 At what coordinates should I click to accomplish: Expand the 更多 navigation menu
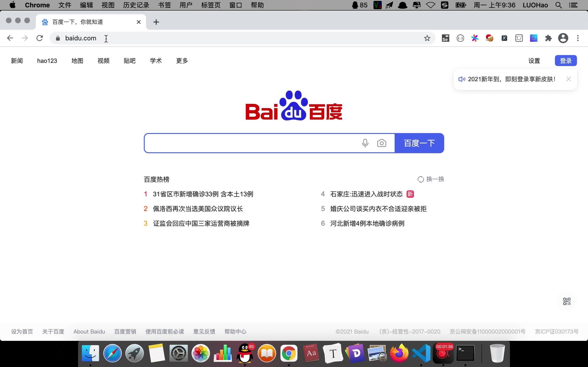coord(182,61)
